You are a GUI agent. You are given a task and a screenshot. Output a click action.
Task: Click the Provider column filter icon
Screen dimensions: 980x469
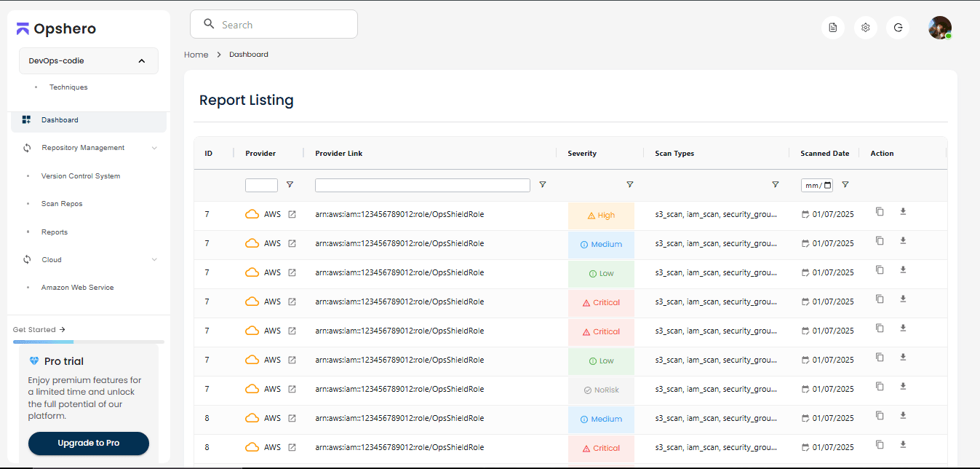click(290, 185)
